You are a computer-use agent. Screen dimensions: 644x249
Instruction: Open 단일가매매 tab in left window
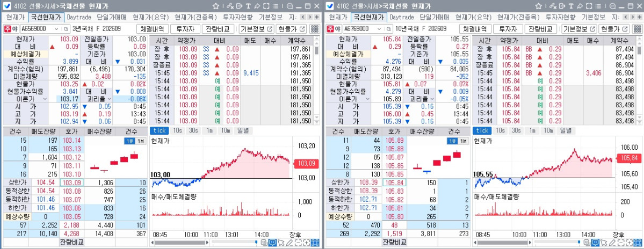pos(112,17)
